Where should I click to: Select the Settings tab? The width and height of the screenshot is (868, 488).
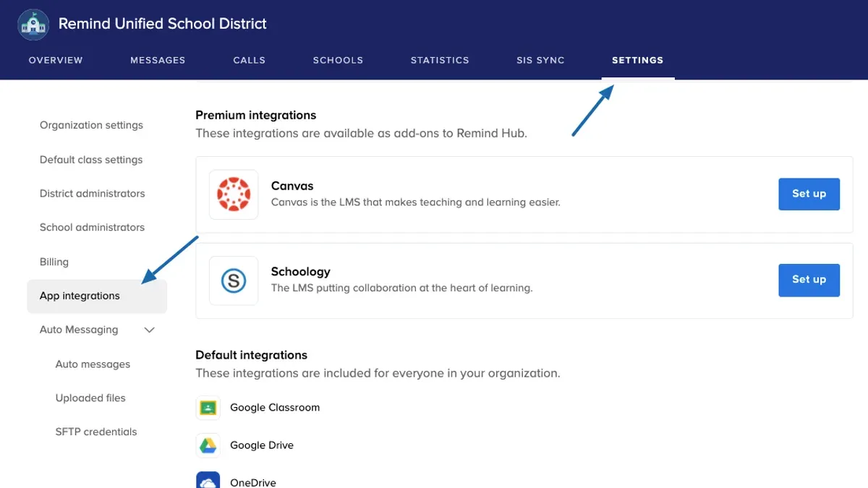[637, 60]
